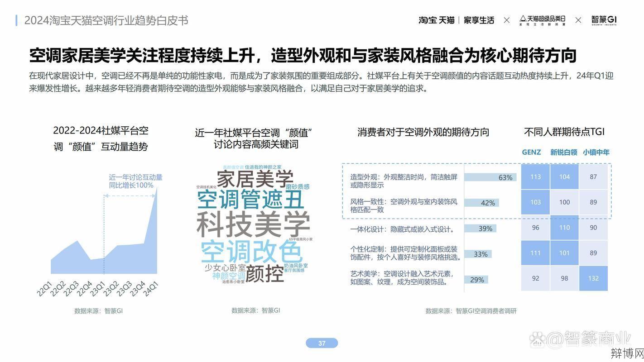Image resolution: width=644 pixels, height=362 pixels.
Task: Click the keyword 家居美学 in word cloud
Action: 255,179
